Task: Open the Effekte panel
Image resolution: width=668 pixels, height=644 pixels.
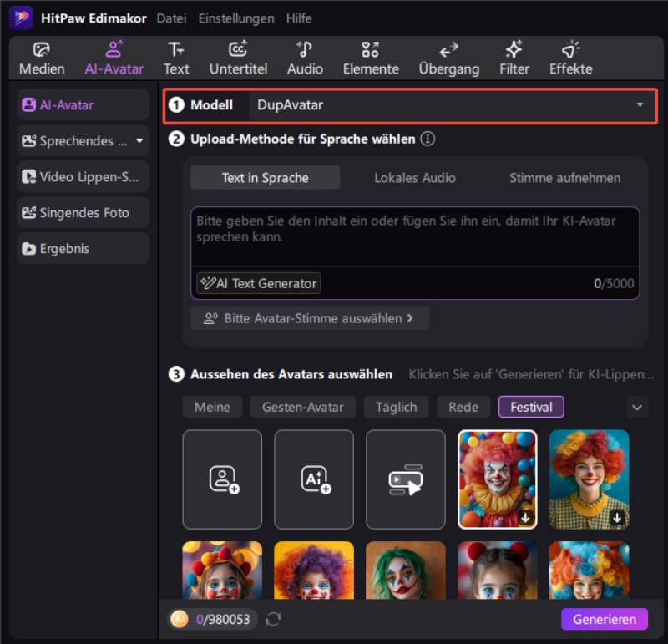Action: (570, 57)
